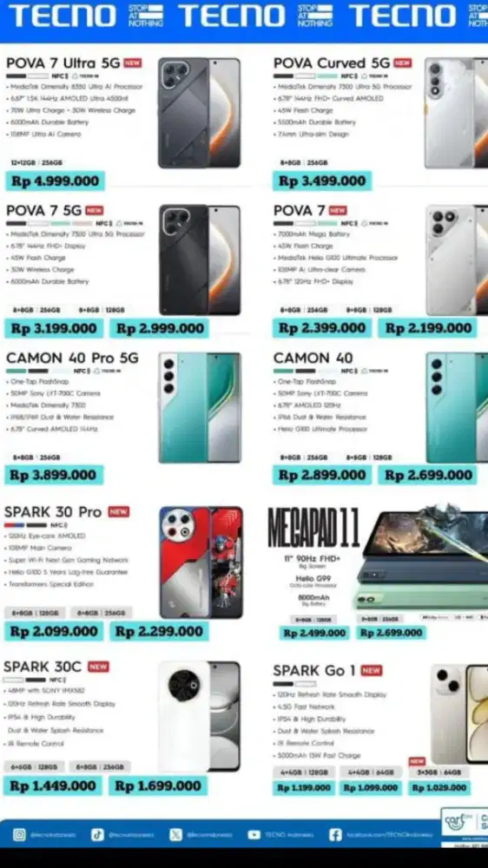Open the Facebook icon in the footer
The width and height of the screenshot is (488, 868).
click(x=335, y=834)
